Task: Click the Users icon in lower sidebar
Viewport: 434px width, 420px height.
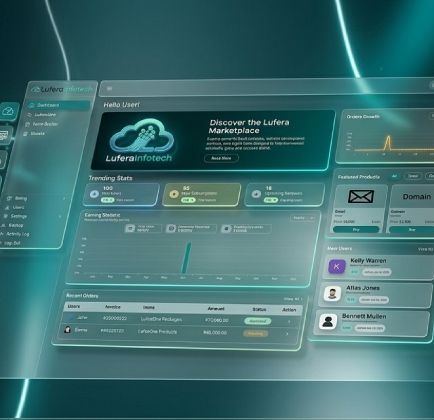Action: tap(7, 207)
